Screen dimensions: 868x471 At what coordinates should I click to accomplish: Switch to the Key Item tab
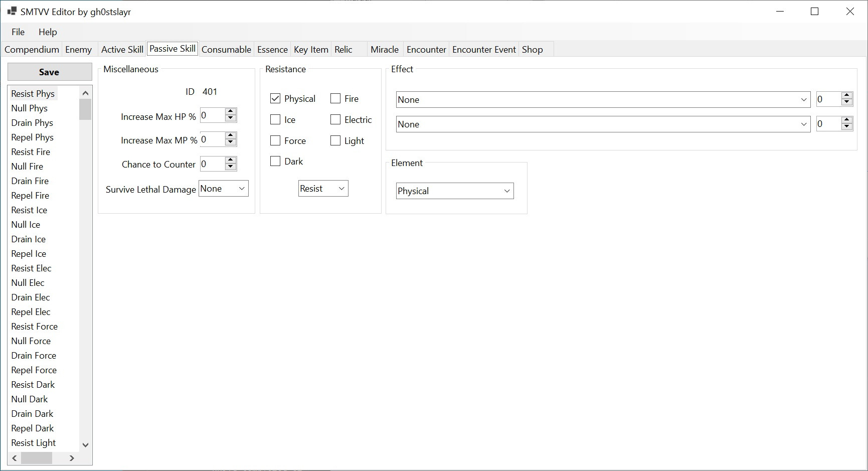click(311, 49)
